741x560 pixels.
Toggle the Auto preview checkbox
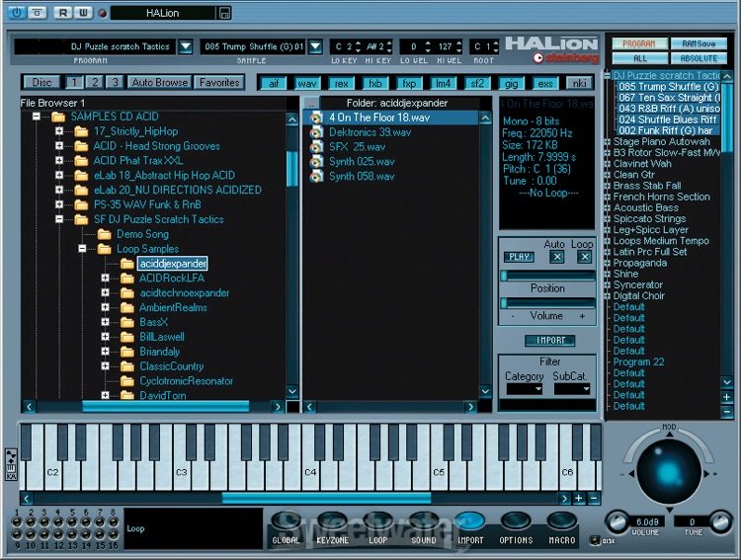coord(557,257)
